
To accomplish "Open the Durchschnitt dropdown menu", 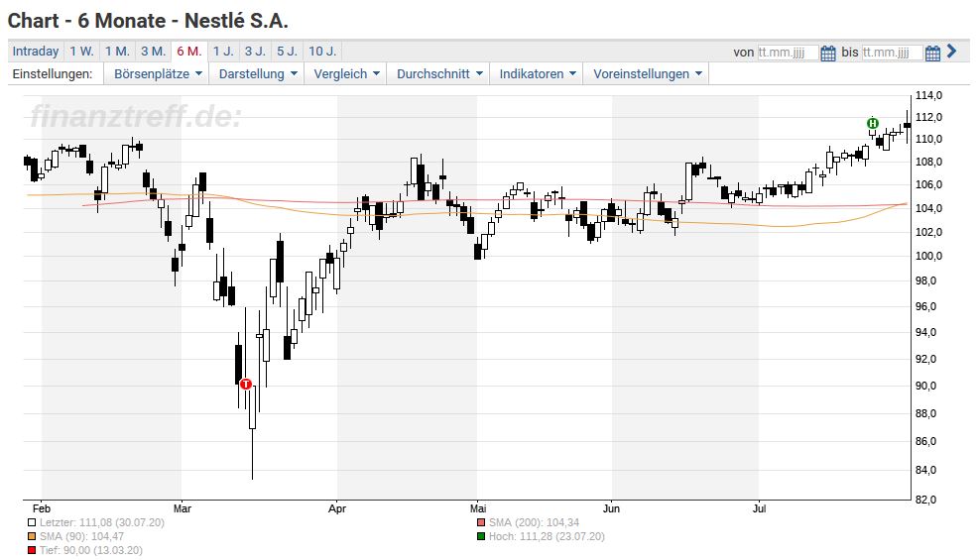I will [x=439, y=73].
